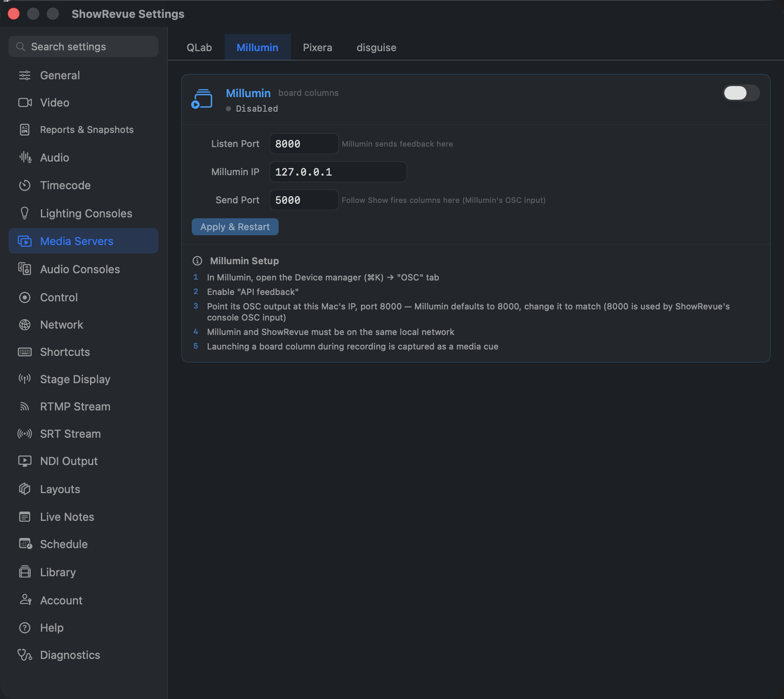Click the Apply & Restart button

click(x=235, y=227)
